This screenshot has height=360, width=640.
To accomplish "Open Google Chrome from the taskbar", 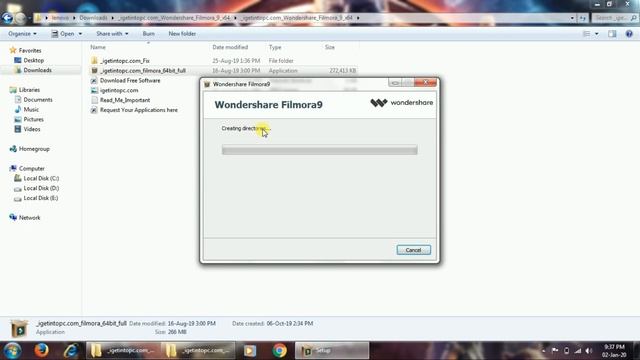I will click(280, 351).
